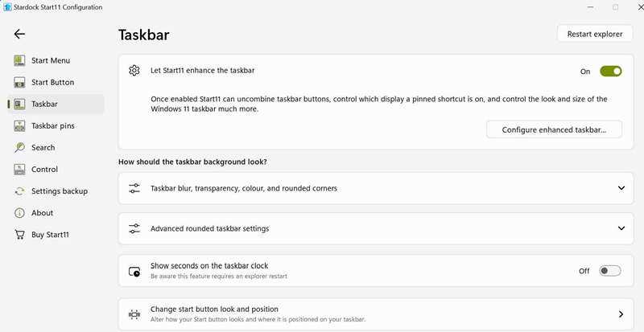Screen dimensions: 644x332
Task: Select the Taskbar sidebar item
Action: [x=44, y=104]
